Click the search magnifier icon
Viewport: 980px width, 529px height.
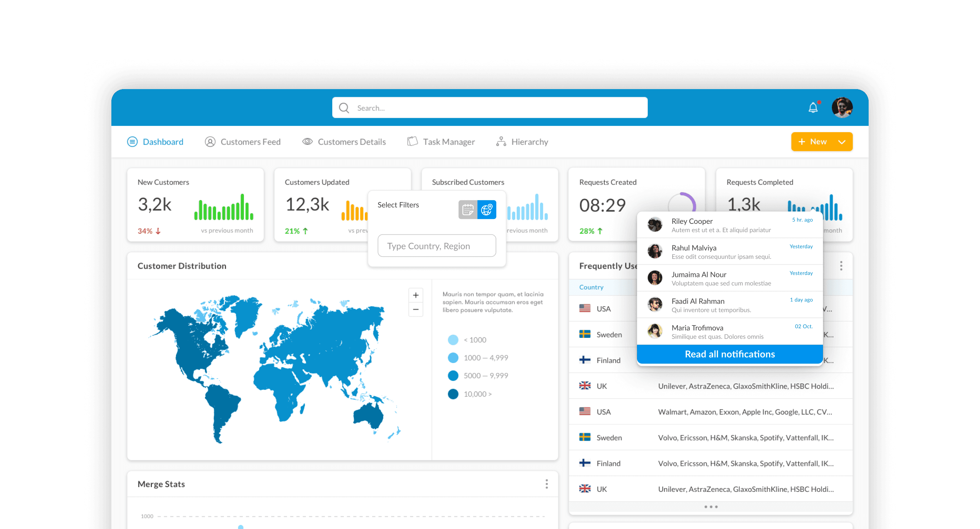(344, 108)
